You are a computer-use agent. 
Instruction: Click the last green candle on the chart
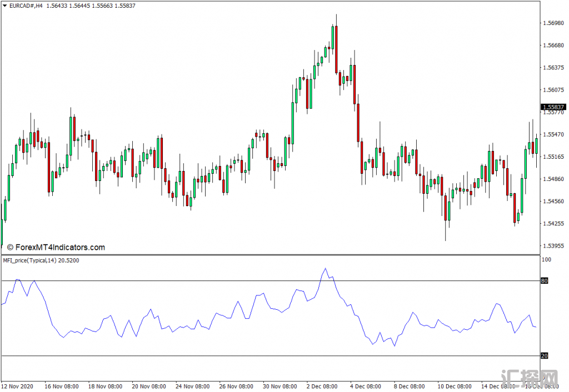[x=537, y=145]
